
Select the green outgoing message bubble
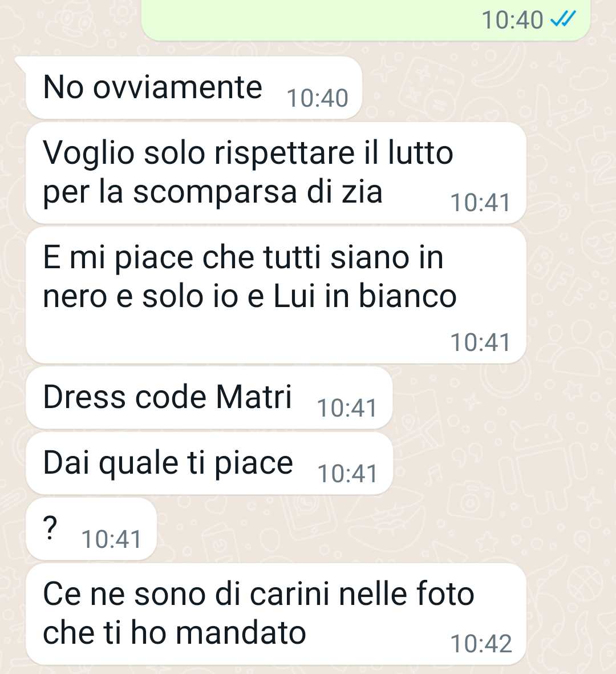click(366, 20)
